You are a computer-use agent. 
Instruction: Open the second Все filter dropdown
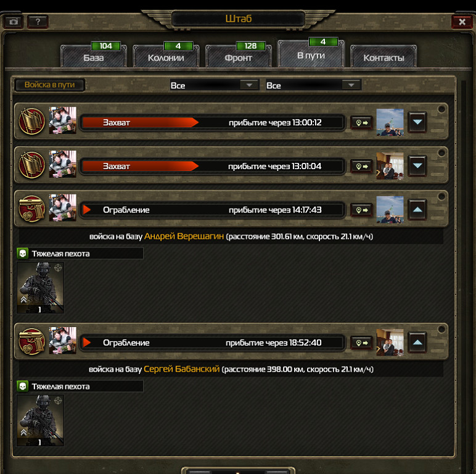coord(313,85)
